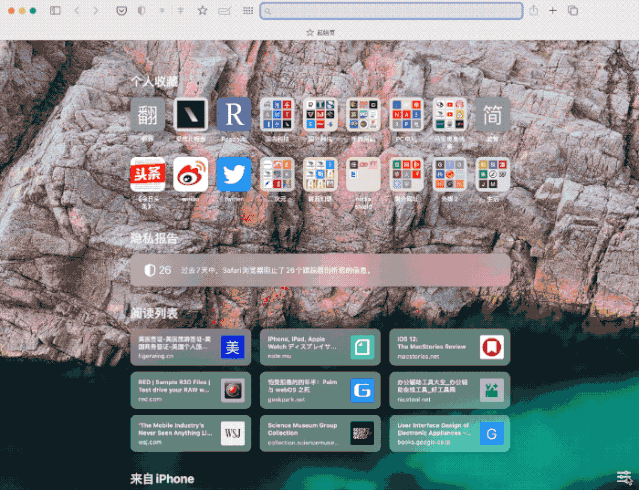Click the Pocket save icon in toolbar

click(x=122, y=10)
